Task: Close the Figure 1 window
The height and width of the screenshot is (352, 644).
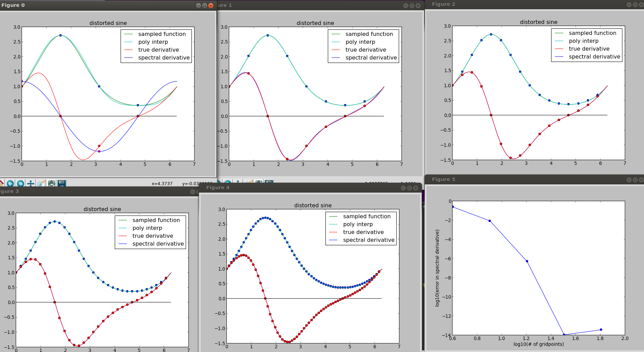Action: 418,5
